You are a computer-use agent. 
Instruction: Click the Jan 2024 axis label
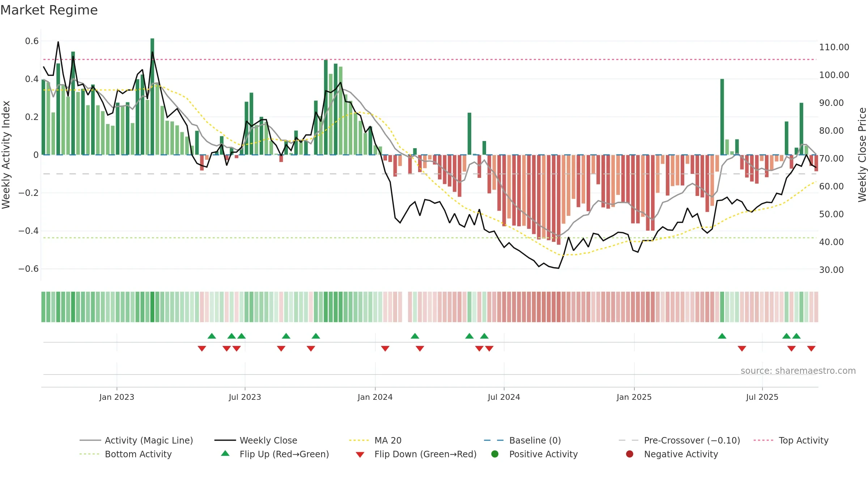pos(375,397)
